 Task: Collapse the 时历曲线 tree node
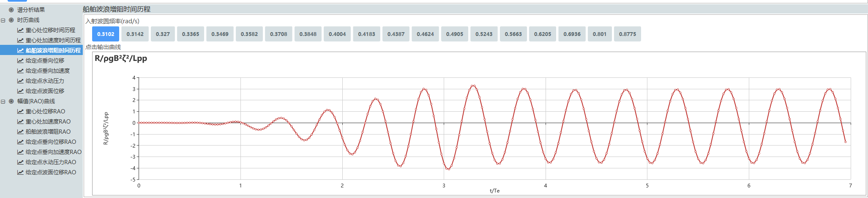(3, 20)
